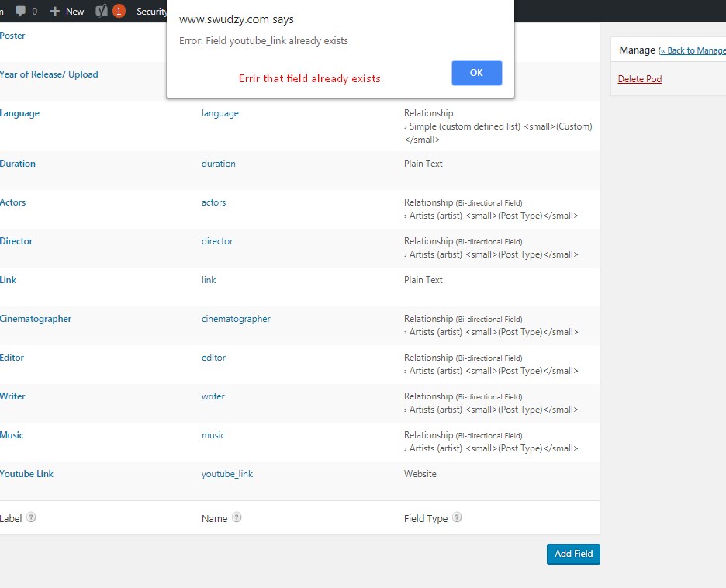
Task: Click the music field name link
Action: coord(213,434)
